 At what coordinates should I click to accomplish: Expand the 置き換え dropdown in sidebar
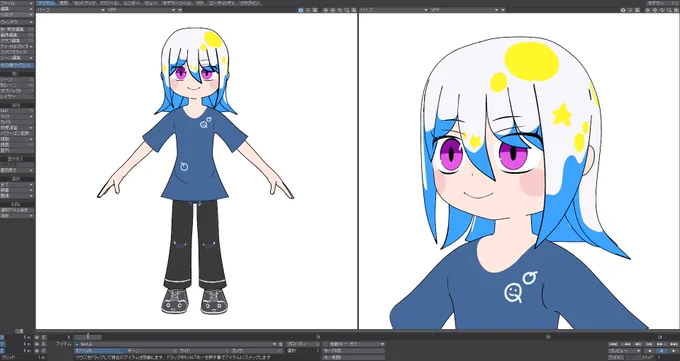[16, 170]
